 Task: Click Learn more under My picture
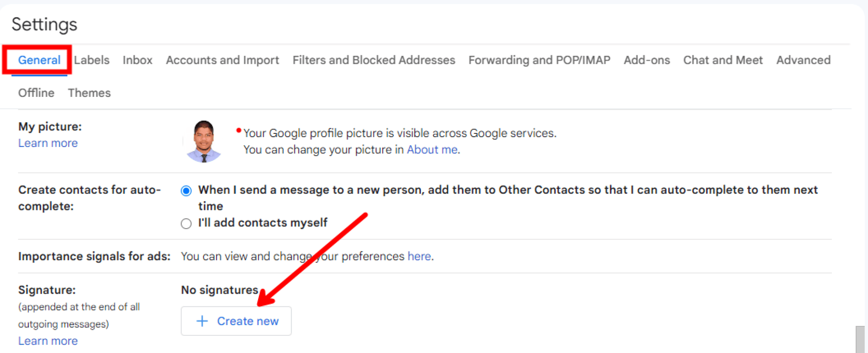click(x=47, y=143)
